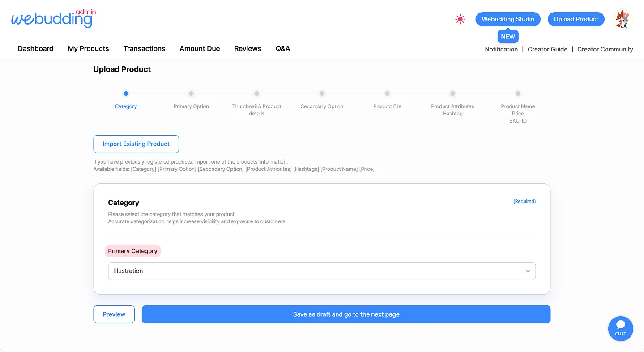
Task: Expand the Primary Category dropdown
Action: [x=321, y=271]
